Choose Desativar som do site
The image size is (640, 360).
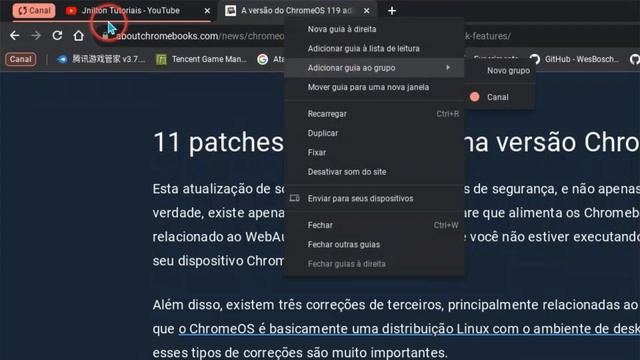click(374, 172)
